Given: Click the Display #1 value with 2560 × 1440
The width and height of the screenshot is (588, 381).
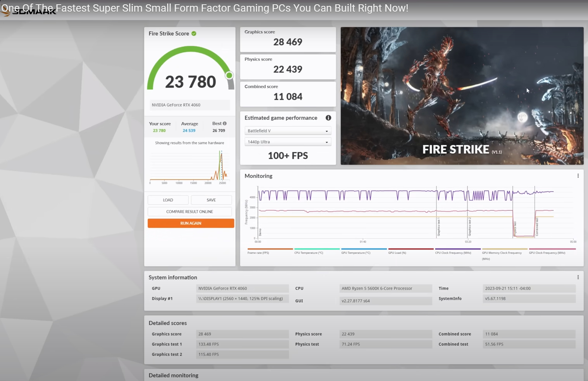Looking at the screenshot, I should pyautogui.click(x=242, y=298).
